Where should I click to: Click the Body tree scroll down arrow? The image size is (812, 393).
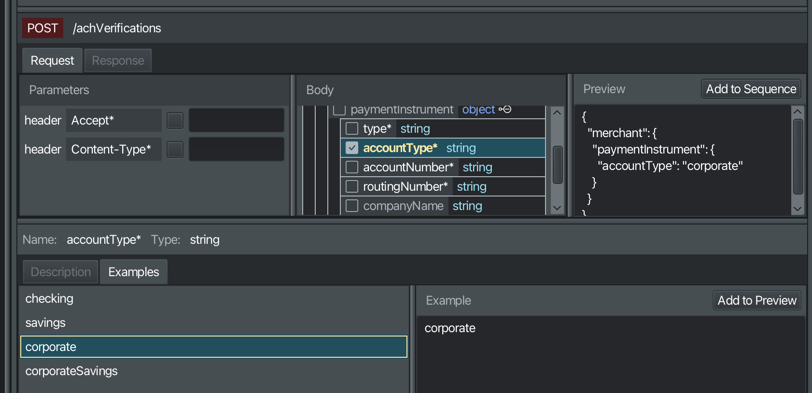coord(557,208)
